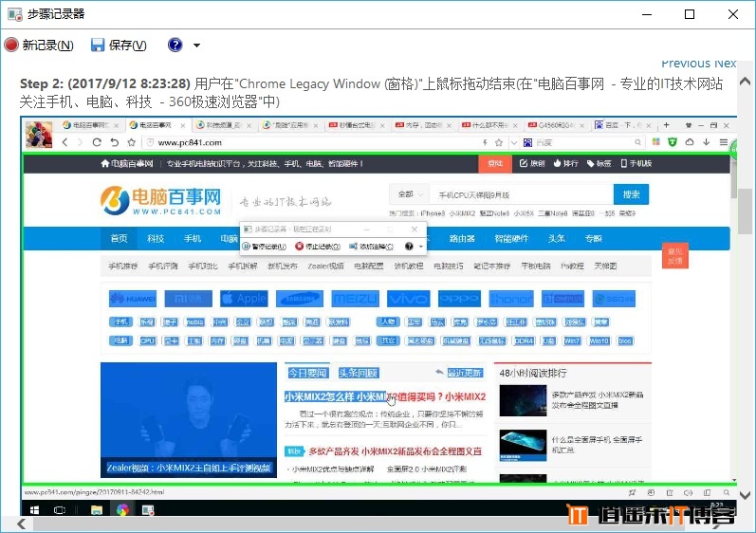756x533 pixels.
Task: Click the HUAWEI brand logo
Action: click(133, 299)
